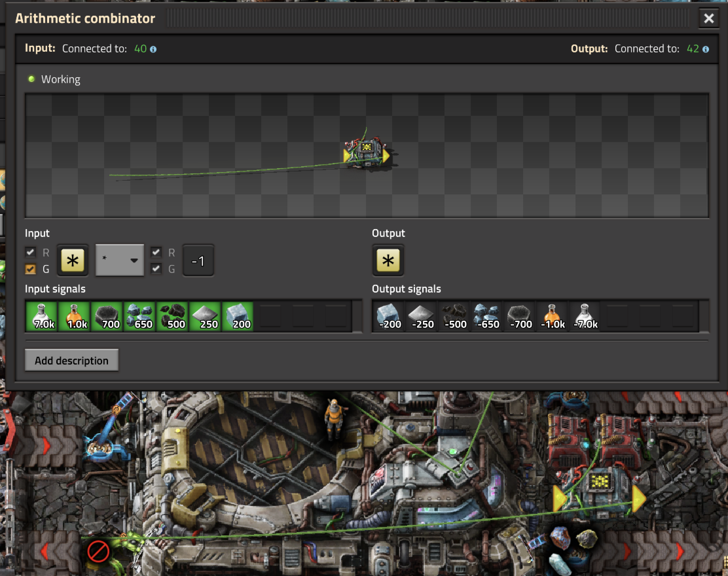Click the info icon next to input network 40
The width and height of the screenshot is (728, 576).
[153, 49]
